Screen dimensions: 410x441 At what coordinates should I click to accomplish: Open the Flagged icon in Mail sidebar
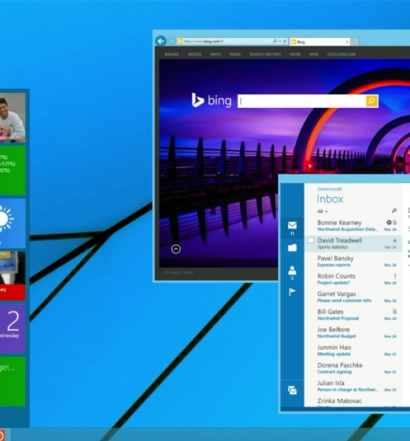pyautogui.click(x=292, y=292)
